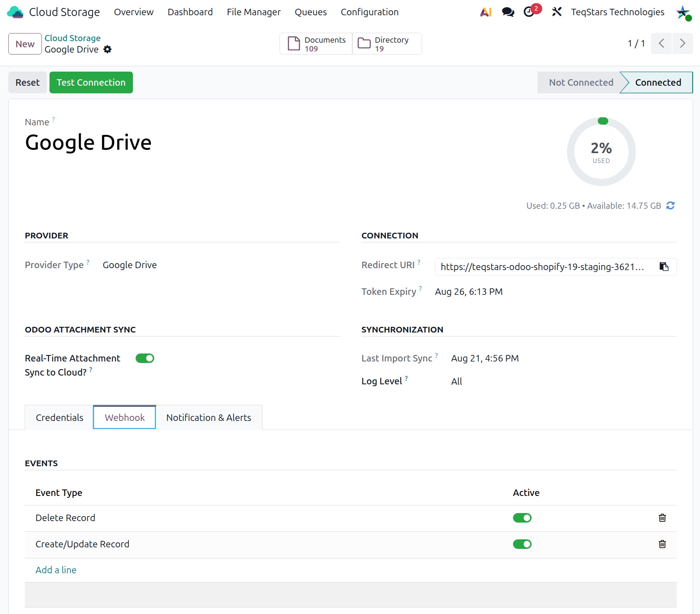This screenshot has height=614, width=700.
Task: Show help tooltip beside Name label
Action: (54, 119)
